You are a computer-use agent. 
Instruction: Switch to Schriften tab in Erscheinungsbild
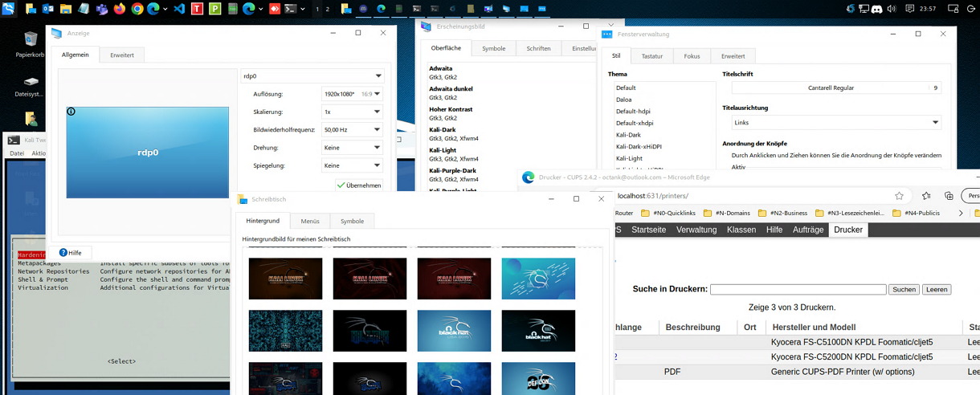click(x=539, y=48)
